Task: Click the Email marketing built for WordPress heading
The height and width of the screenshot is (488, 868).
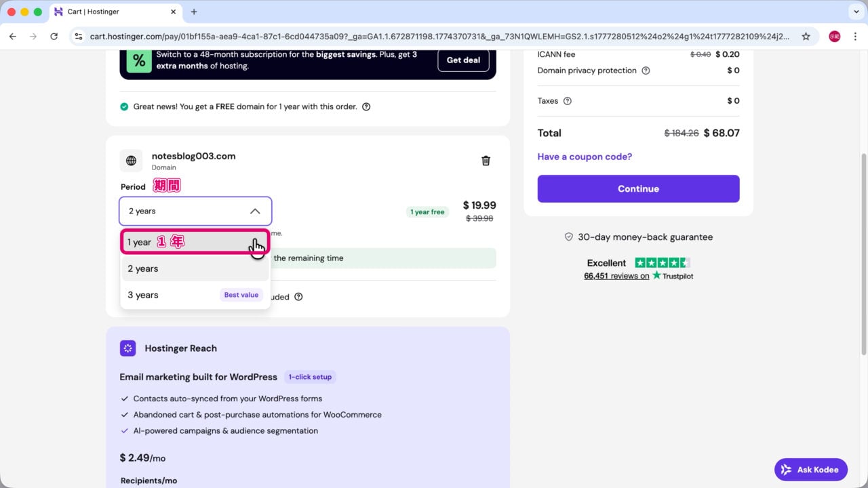Action: coord(199,377)
